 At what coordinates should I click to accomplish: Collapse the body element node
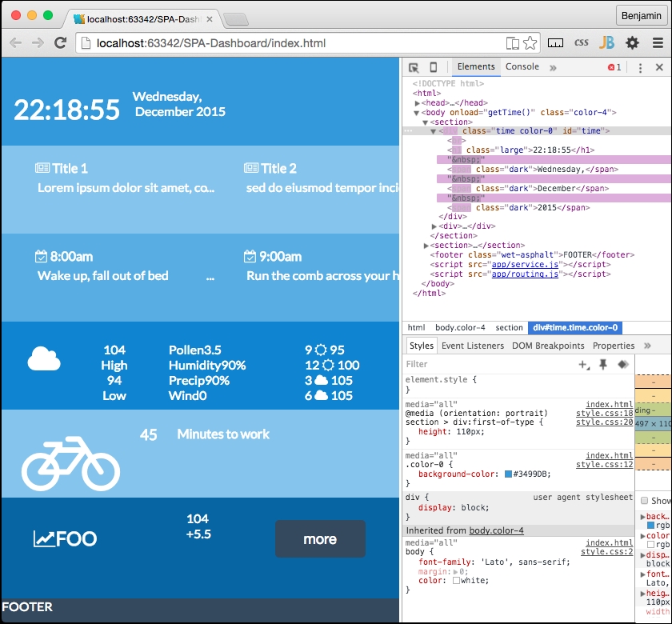click(418, 113)
